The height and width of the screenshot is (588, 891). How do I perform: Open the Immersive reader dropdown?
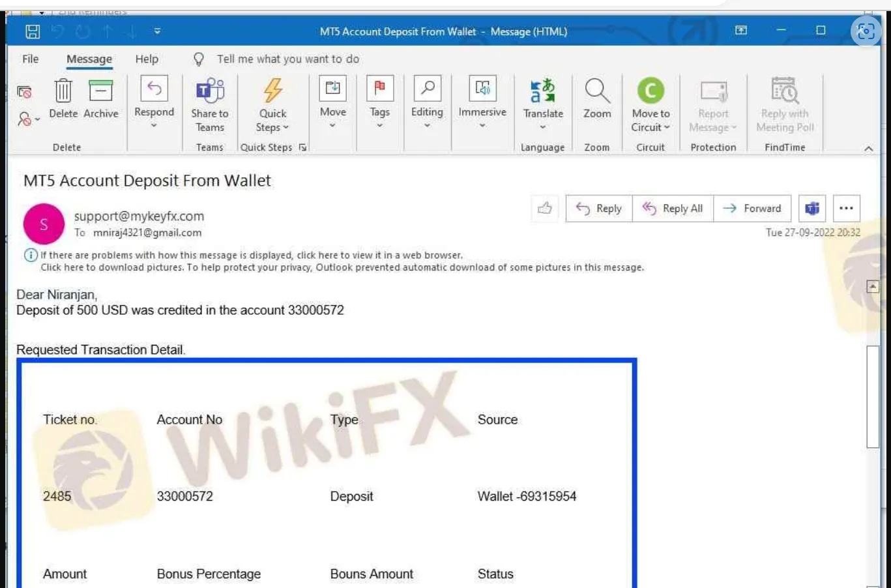coord(482,102)
